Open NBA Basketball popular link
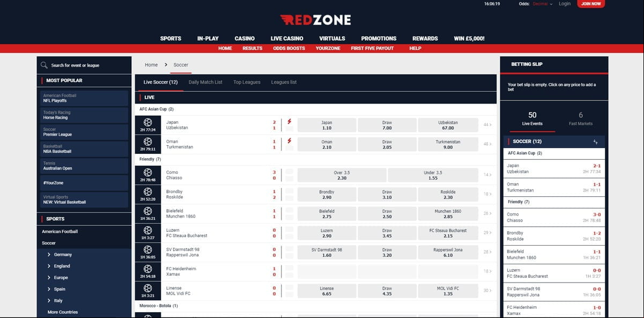 click(x=85, y=149)
